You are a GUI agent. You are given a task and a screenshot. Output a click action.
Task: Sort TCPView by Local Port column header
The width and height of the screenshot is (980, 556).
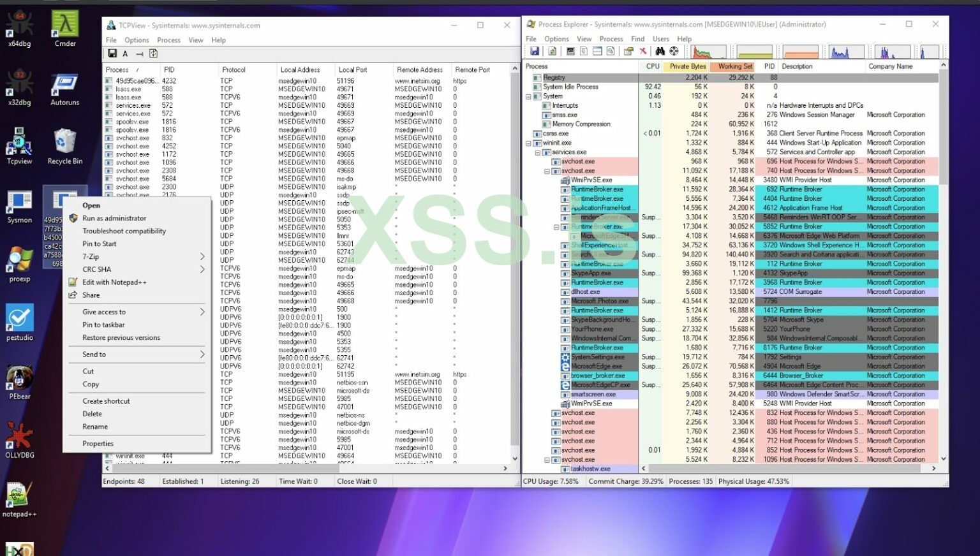tap(363, 69)
